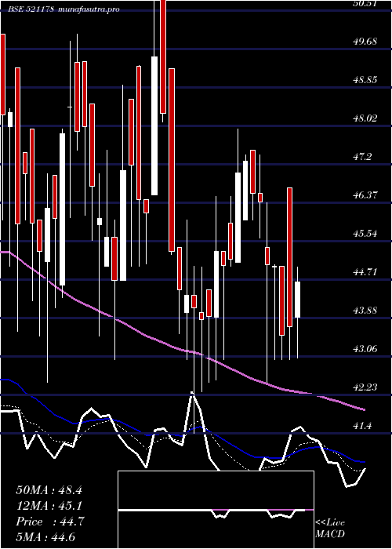Click the 43.88 price axis label
The width and height of the screenshot is (392, 549).
(365, 311)
